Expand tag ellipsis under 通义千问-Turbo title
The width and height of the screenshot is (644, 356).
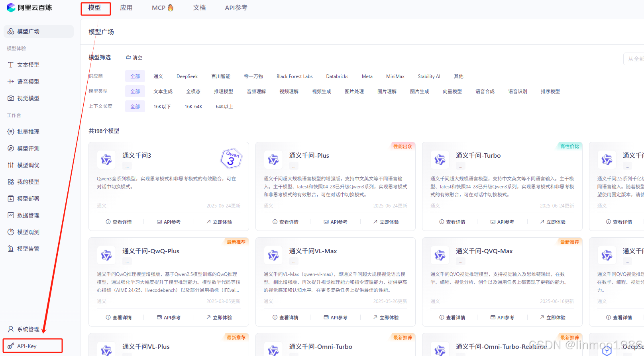460,166
